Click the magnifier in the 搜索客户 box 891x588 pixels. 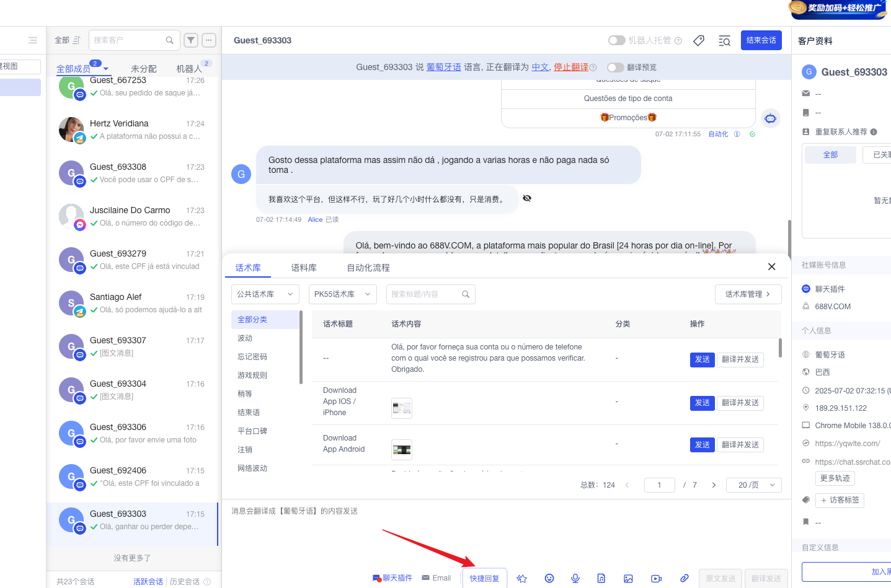[x=169, y=40]
